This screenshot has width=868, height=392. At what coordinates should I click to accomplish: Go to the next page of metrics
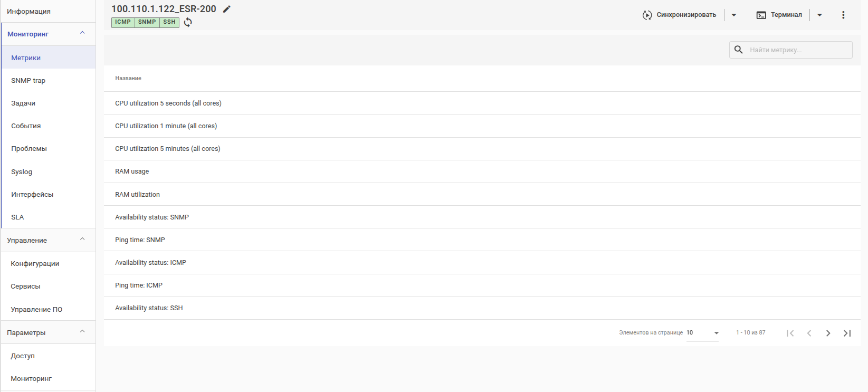(828, 333)
